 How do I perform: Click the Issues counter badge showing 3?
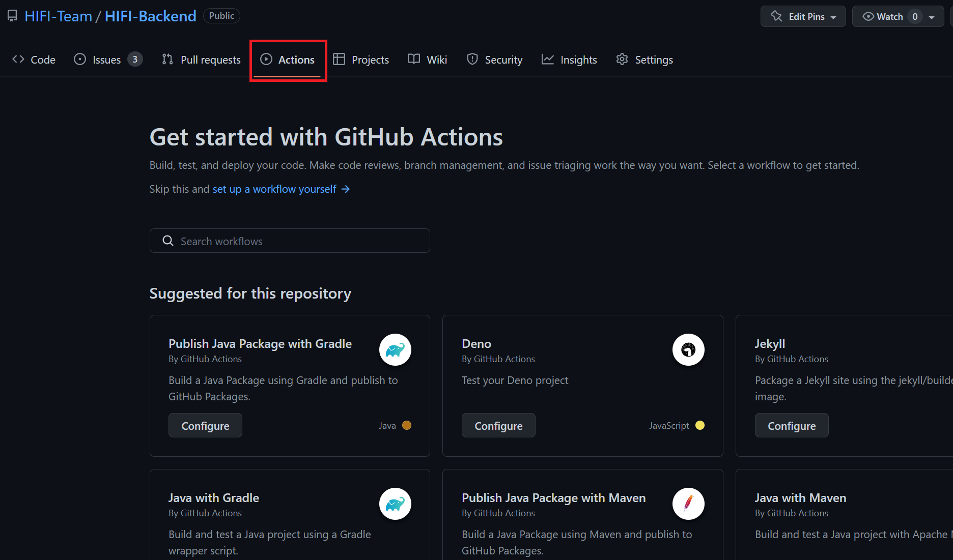tap(135, 60)
